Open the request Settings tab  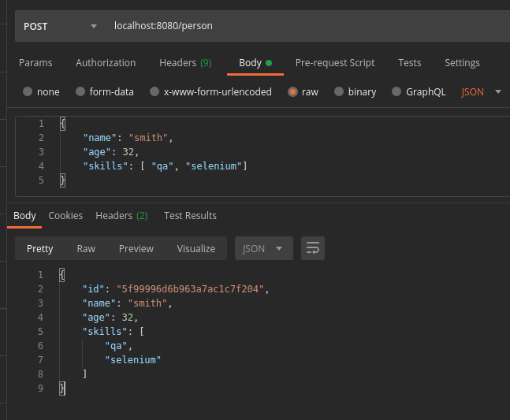click(462, 62)
